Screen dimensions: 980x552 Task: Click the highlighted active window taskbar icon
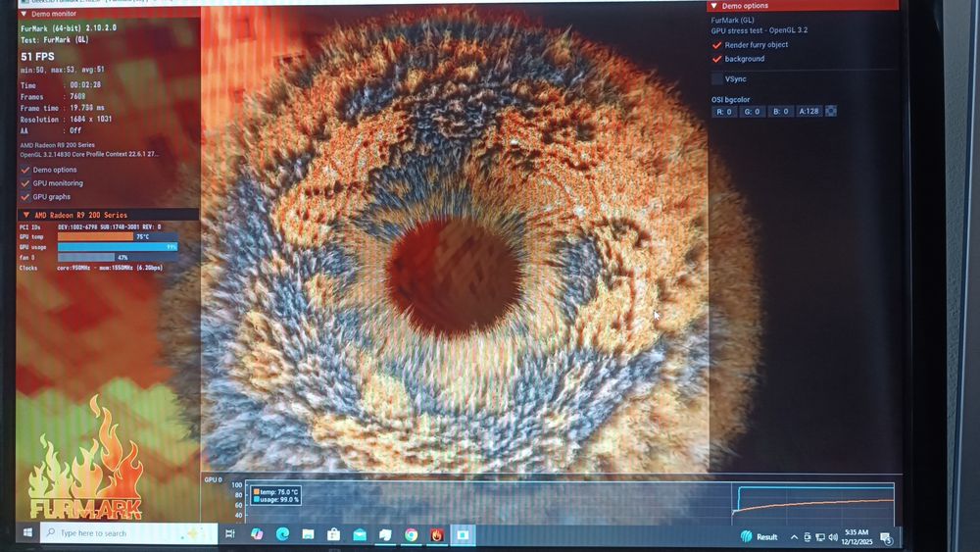tap(463, 534)
